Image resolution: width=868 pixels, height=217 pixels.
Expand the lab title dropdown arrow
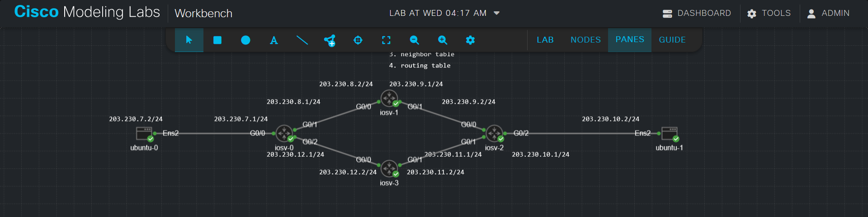click(496, 13)
